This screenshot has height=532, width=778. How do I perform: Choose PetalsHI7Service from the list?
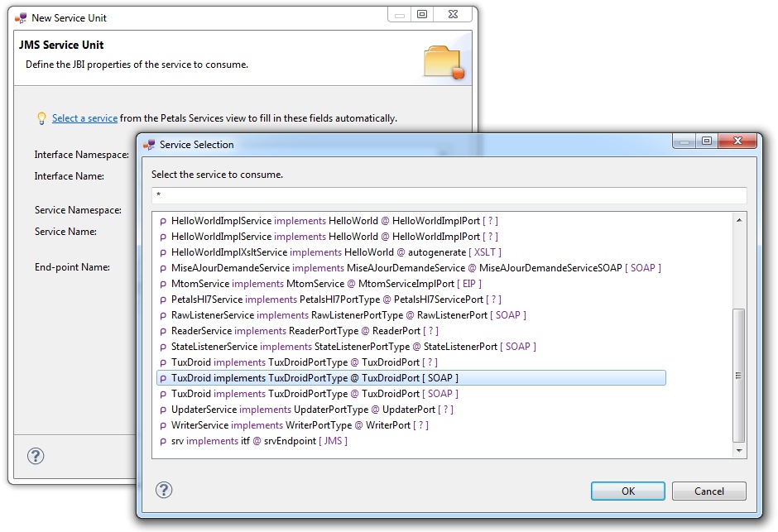pyautogui.click(x=335, y=300)
